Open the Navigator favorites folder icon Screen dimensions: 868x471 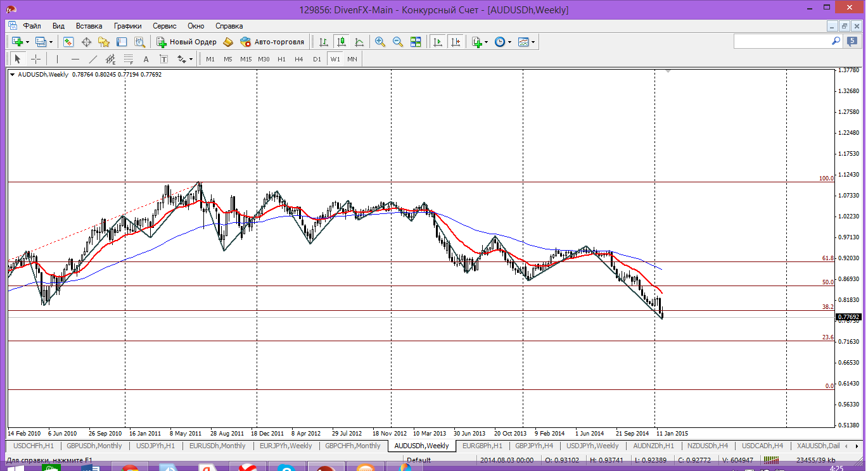point(104,42)
